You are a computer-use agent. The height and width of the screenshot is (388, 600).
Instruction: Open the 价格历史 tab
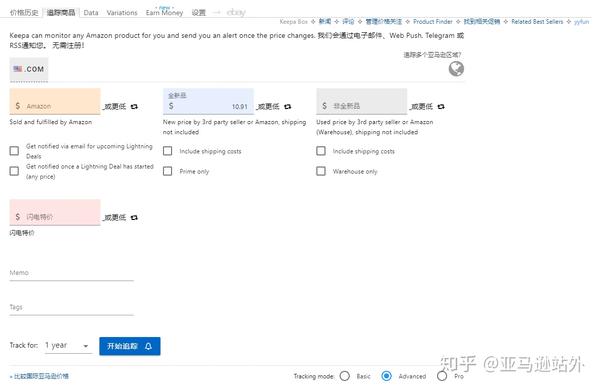click(x=24, y=13)
